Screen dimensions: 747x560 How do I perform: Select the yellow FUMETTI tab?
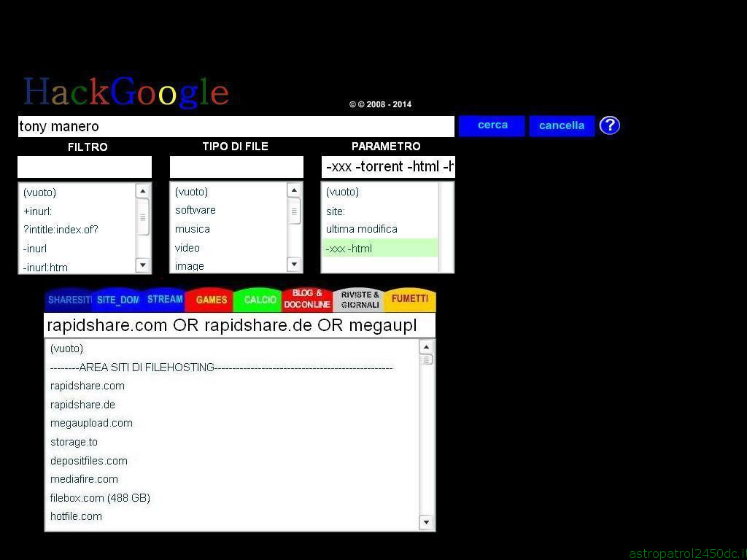[x=410, y=300]
